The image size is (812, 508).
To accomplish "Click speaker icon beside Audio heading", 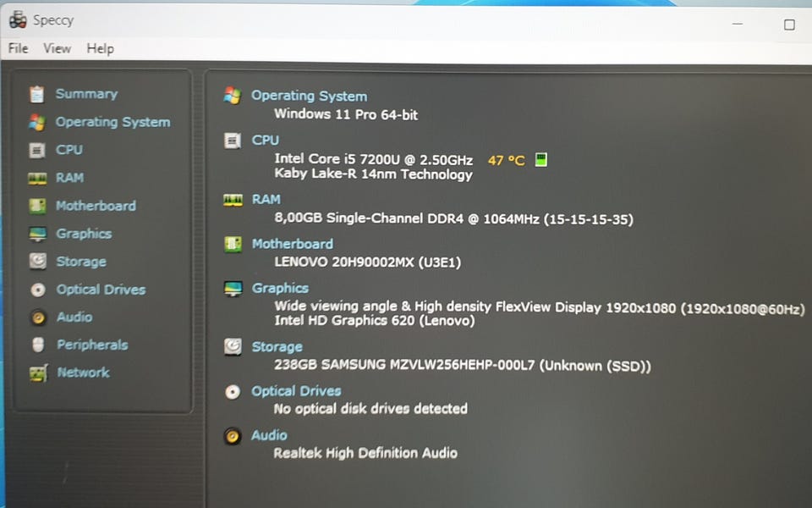I will coord(233,436).
